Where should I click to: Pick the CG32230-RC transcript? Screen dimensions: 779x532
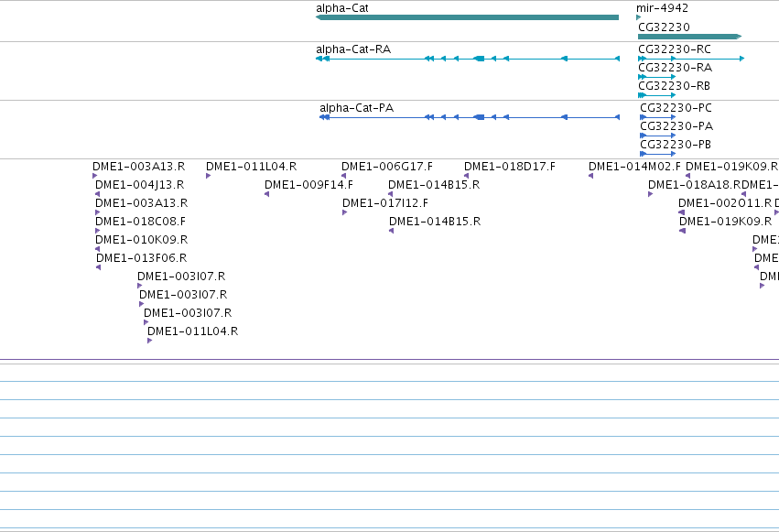(x=691, y=59)
